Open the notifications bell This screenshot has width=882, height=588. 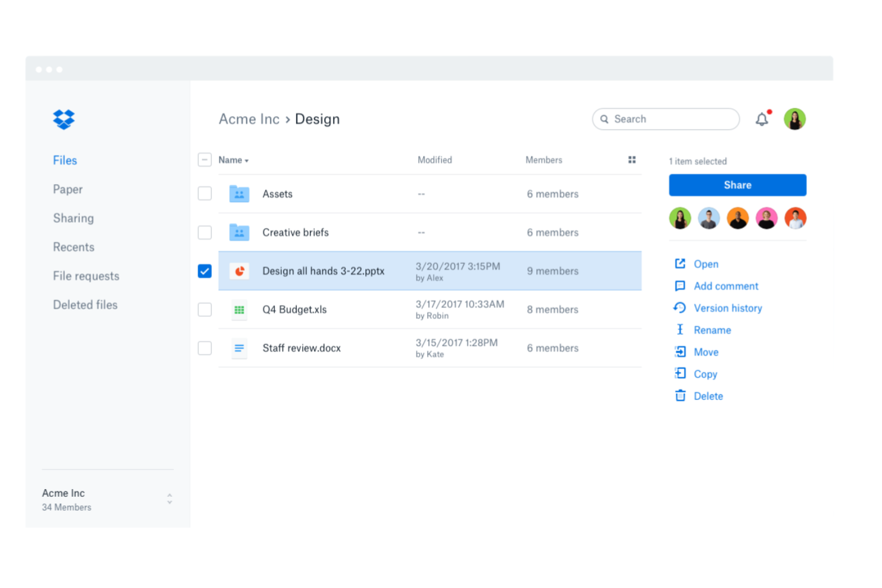point(762,119)
